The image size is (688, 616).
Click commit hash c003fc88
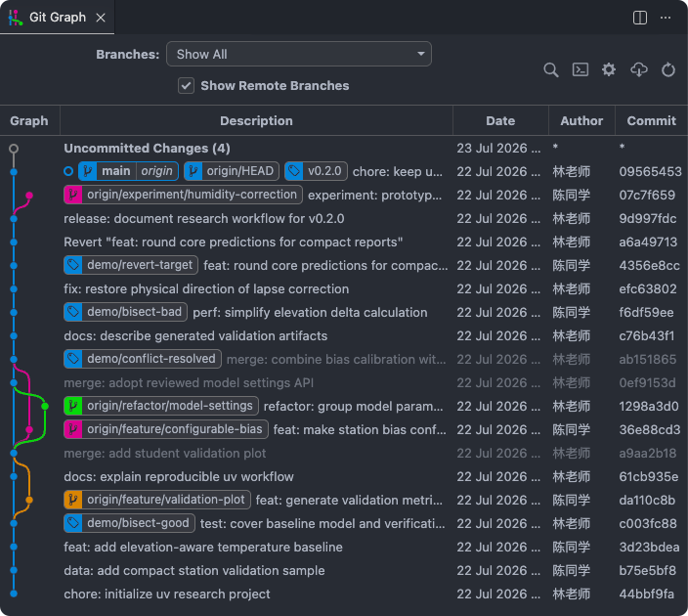click(648, 524)
